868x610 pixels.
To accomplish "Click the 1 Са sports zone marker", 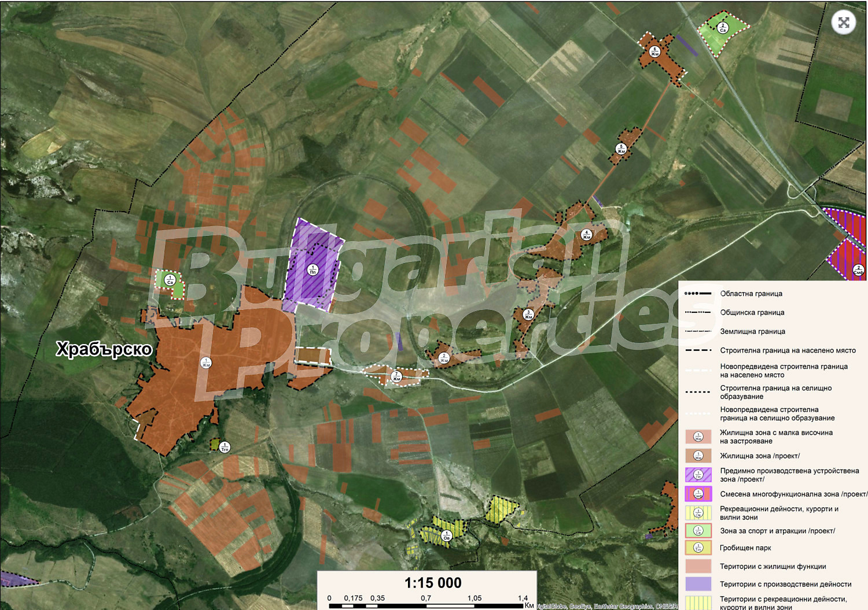I will 170,280.
